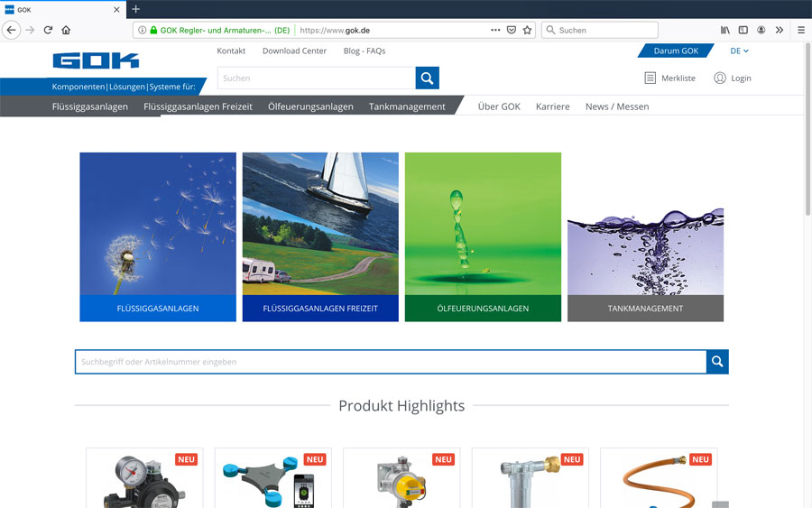The width and height of the screenshot is (812, 508).
Task: Open the browser home icon
Action: click(x=66, y=30)
